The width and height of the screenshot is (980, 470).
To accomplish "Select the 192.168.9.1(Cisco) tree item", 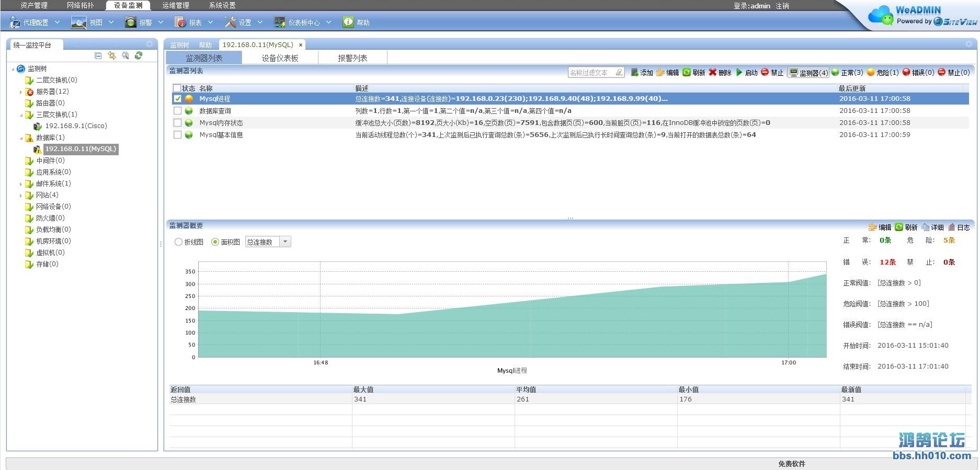I will click(x=76, y=126).
